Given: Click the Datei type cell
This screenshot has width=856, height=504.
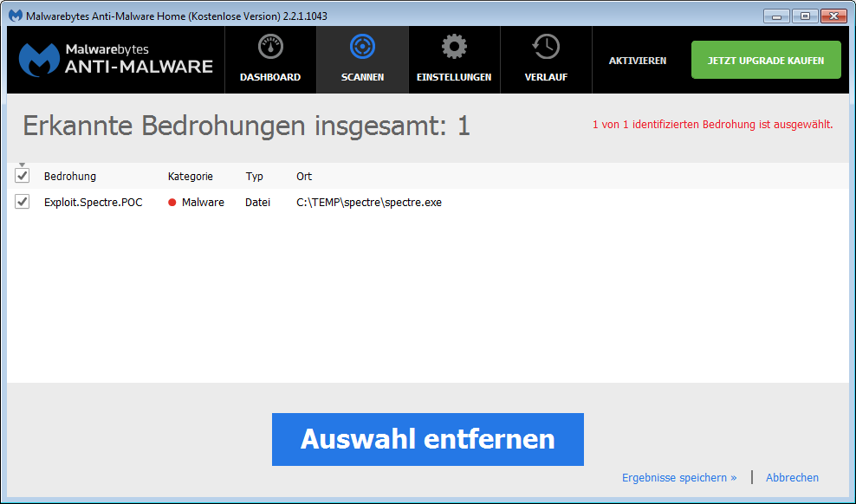Looking at the screenshot, I should (x=257, y=203).
